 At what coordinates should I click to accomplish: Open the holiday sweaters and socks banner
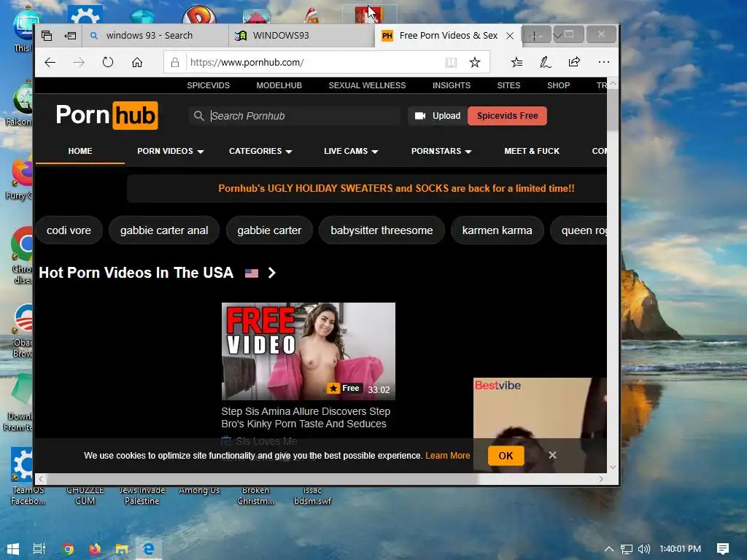(x=396, y=188)
